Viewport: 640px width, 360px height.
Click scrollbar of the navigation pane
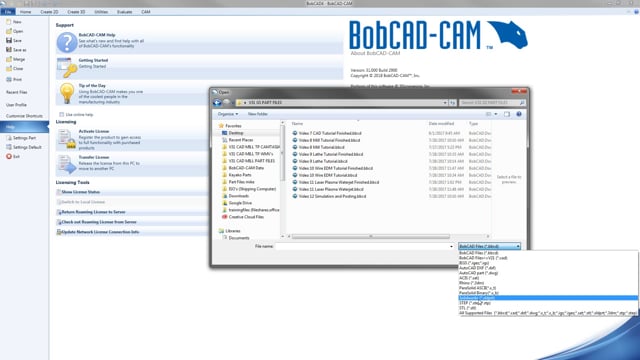pos(282,153)
